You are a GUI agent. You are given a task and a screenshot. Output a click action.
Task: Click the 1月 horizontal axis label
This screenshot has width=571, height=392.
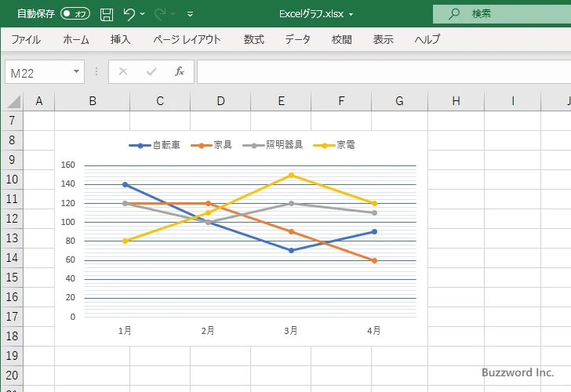(125, 331)
